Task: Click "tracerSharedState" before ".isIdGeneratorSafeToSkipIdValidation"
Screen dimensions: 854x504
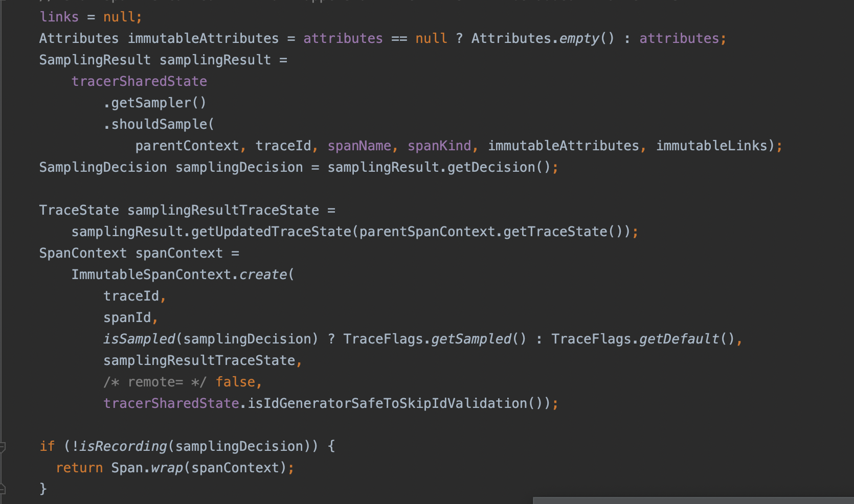Action: (171, 403)
